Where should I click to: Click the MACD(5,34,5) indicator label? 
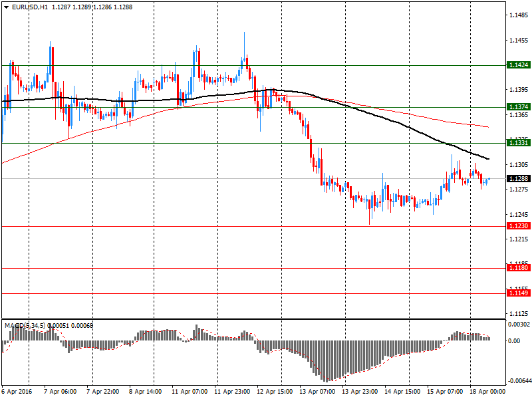coord(25,326)
